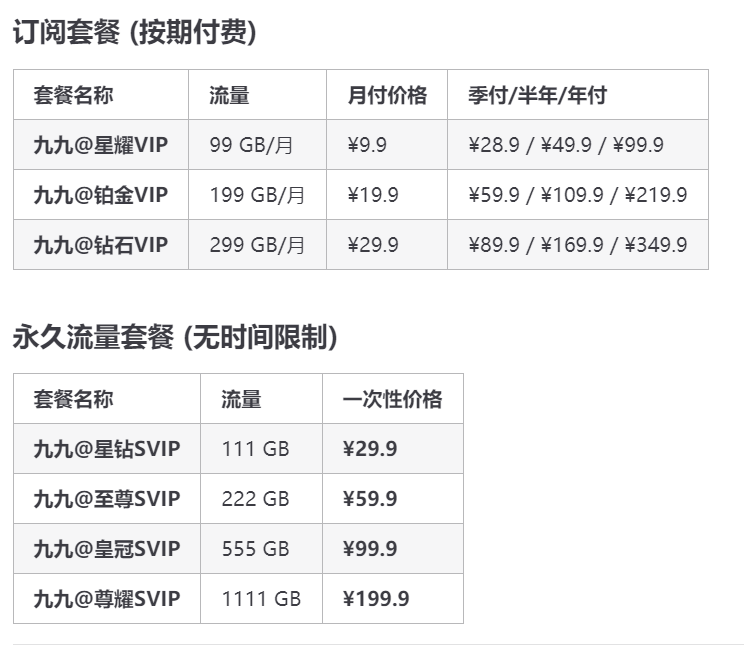Select the 九九@至尊SVIP plan cell

pyautogui.click(x=106, y=499)
